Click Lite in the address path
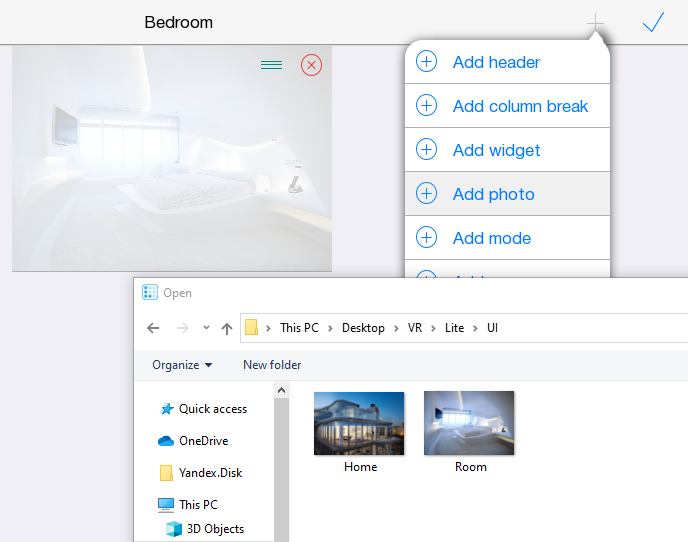This screenshot has width=688, height=542. coord(455,328)
